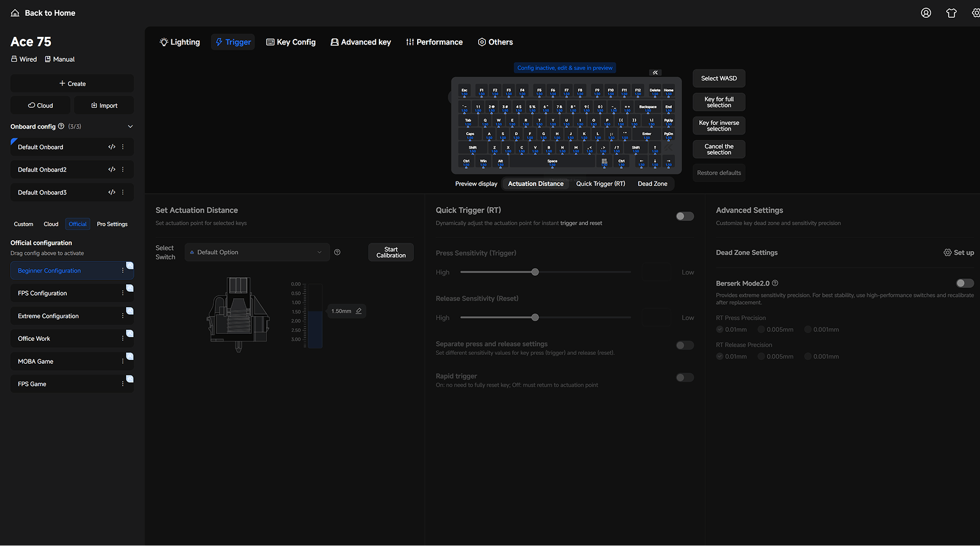The height and width of the screenshot is (546, 980).
Task: Click the help icon next to Select Switch
Action: tap(337, 252)
